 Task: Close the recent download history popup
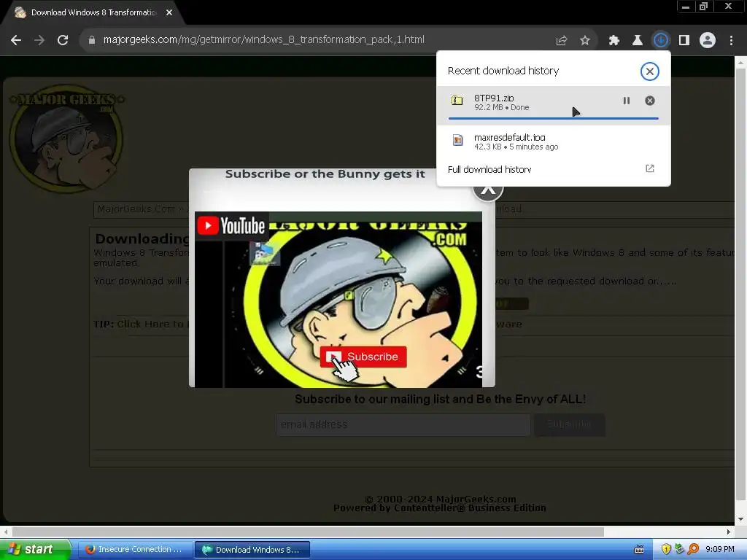649,71
